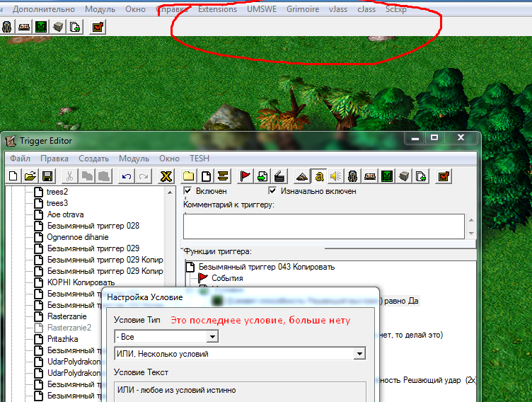Open the 'ИЛИ, Несколько условий' dropdown
The width and height of the screenshot is (532, 402).
point(359,354)
